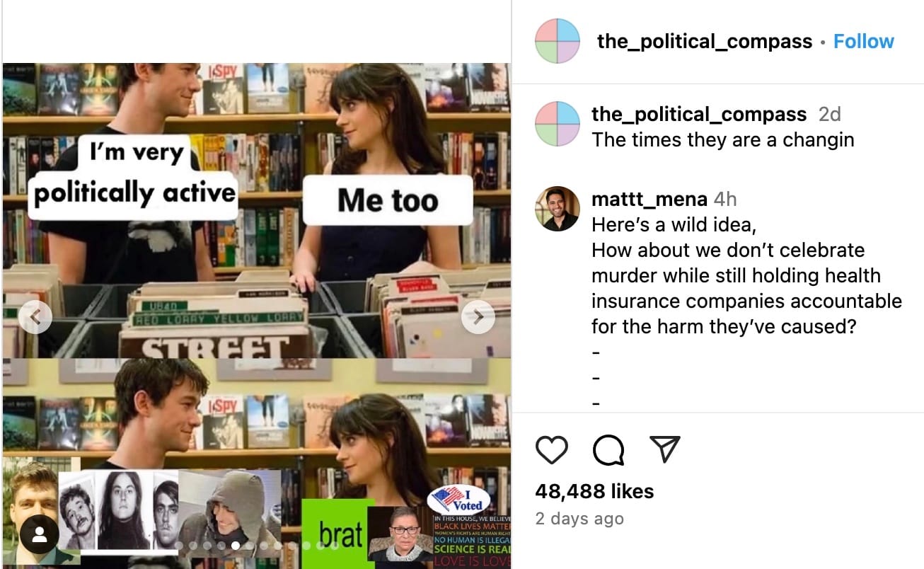The height and width of the screenshot is (569, 924).
Task: Open the_political_compass username in header
Action: (x=704, y=41)
